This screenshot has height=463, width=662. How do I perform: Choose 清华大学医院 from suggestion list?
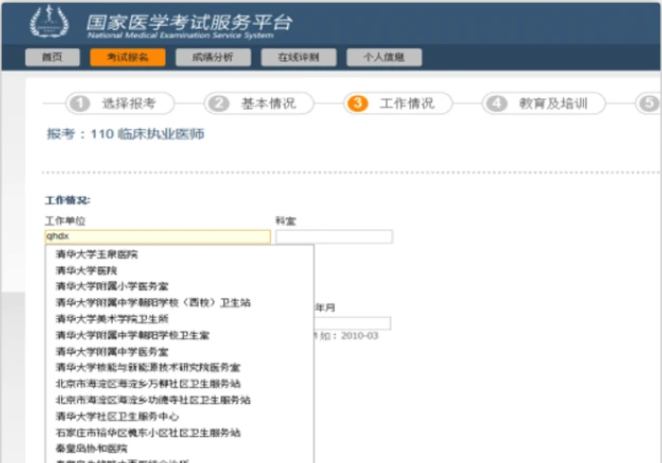[x=86, y=271]
